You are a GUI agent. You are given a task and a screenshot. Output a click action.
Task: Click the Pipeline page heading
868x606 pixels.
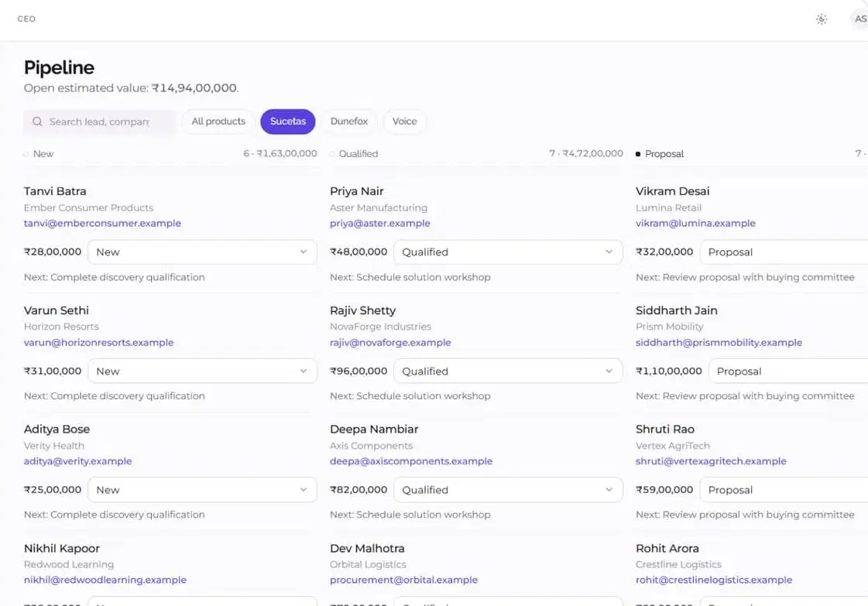pyautogui.click(x=59, y=67)
